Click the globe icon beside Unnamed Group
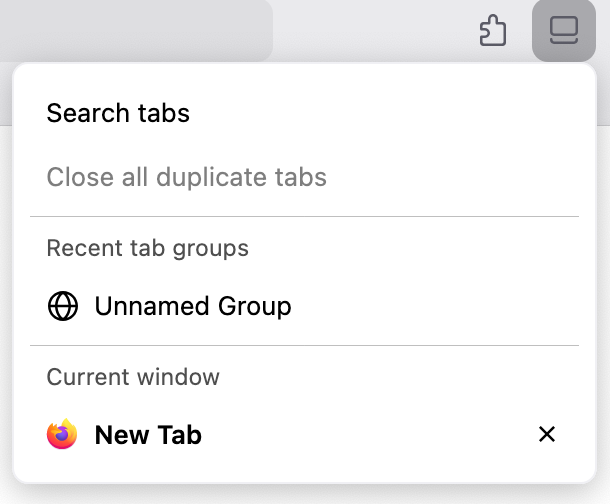This screenshot has height=504, width=610. pos(63,306)
